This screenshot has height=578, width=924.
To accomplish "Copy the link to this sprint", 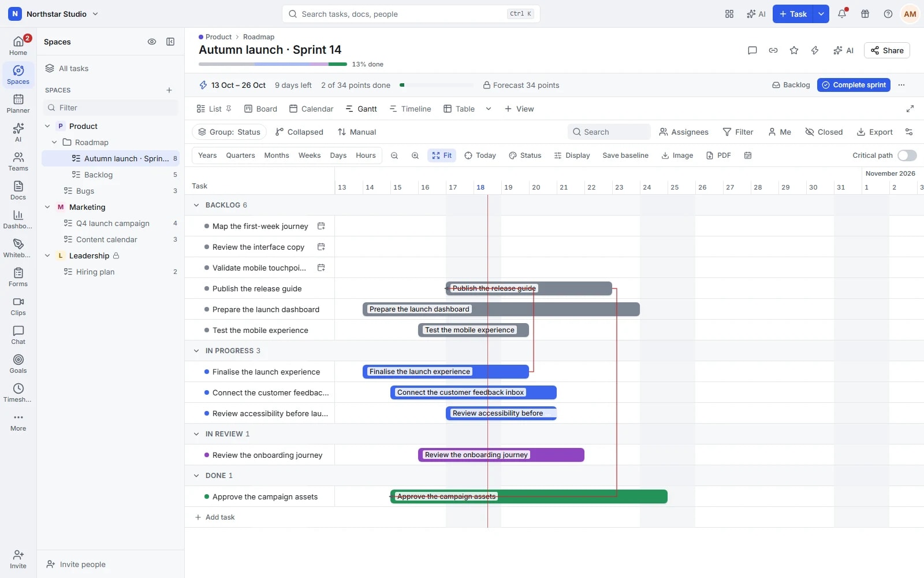I will 773,50.
